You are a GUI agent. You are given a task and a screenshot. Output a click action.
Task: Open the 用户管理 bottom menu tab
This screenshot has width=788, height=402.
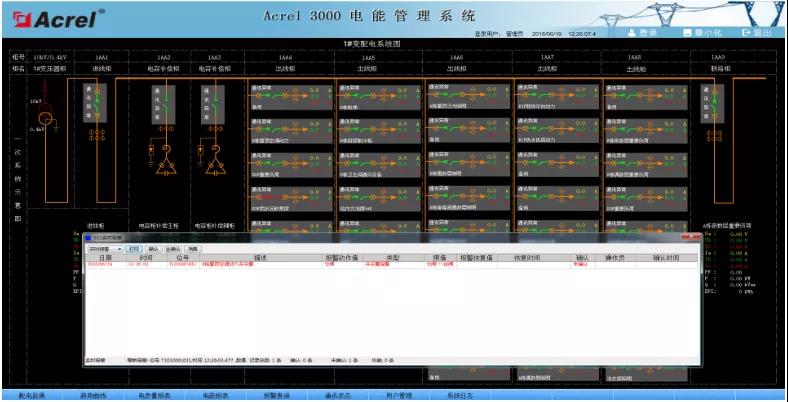[399, 395]
